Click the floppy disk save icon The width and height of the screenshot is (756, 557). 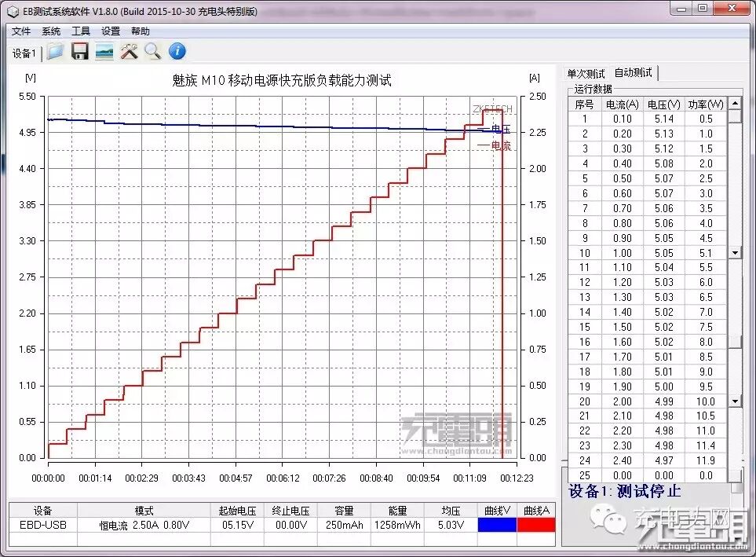(x=79, y=51)
